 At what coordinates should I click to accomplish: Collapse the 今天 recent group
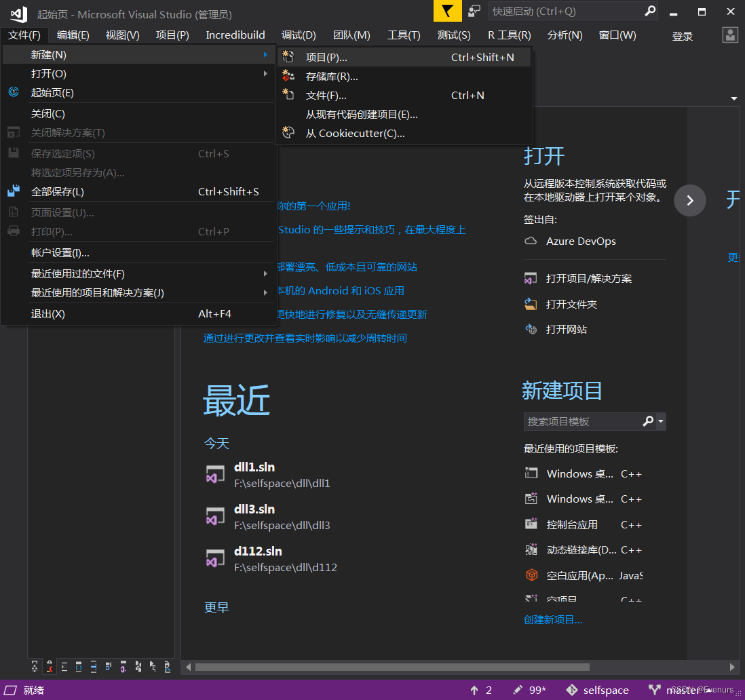point(216,443)
